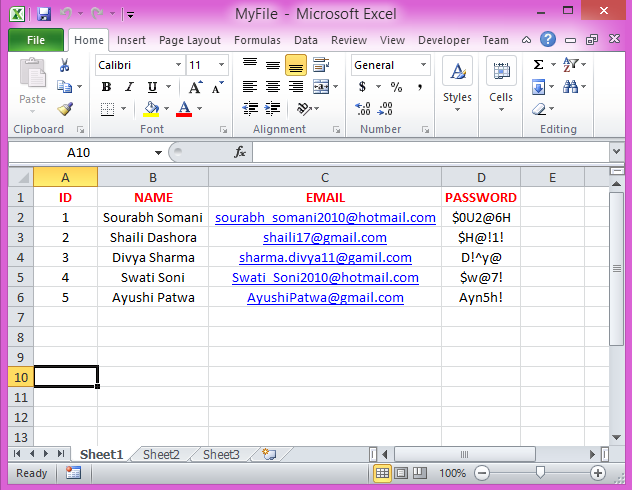The height and width of the screenshot is (490, 632).
Task: Align text Left
Action: click(250, 87)
